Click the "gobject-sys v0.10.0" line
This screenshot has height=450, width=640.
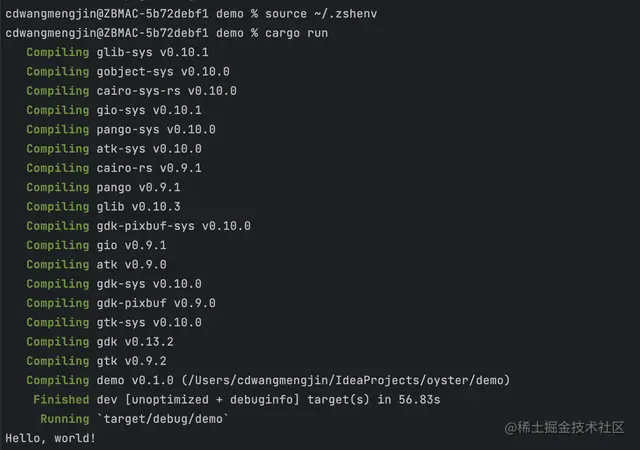click(163, 71)
